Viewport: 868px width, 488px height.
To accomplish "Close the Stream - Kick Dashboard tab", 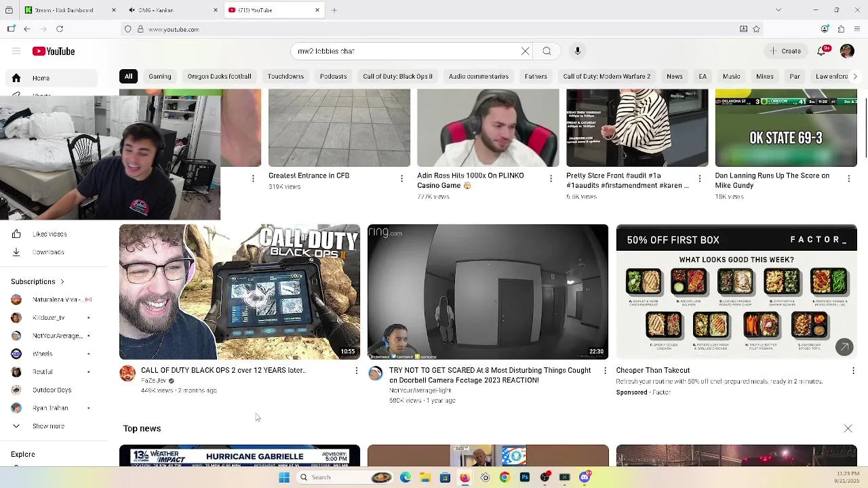I will [114, 10].
